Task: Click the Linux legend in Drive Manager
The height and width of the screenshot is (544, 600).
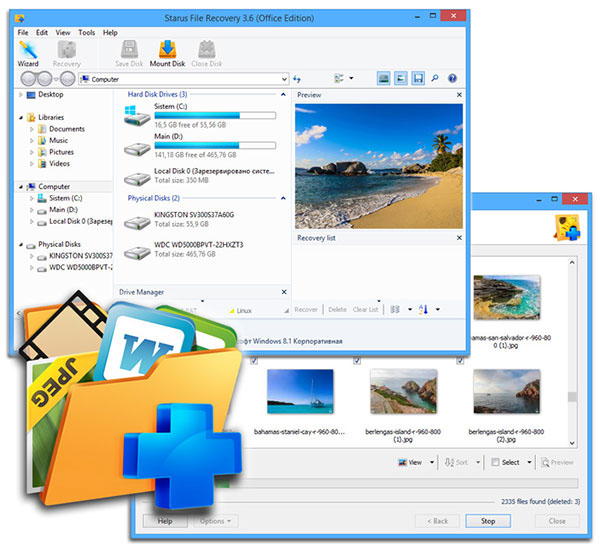Action: click(x=240, y=310)
